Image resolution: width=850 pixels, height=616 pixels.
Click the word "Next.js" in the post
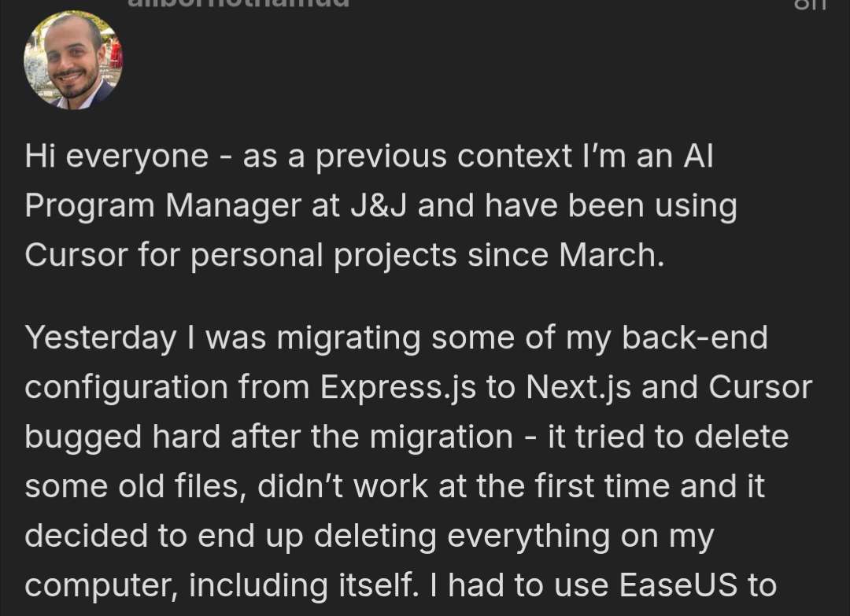coord(578,388)
